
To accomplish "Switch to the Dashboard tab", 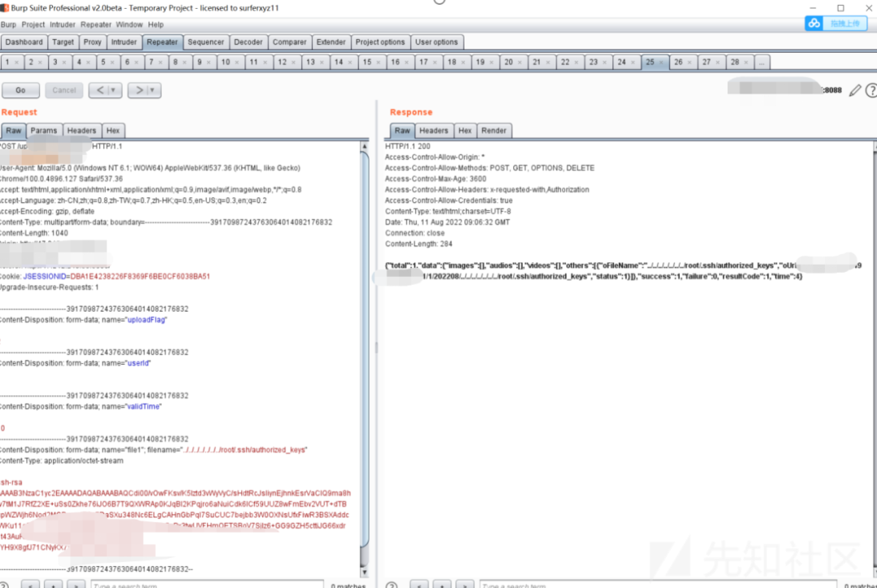I will point(24,42).
